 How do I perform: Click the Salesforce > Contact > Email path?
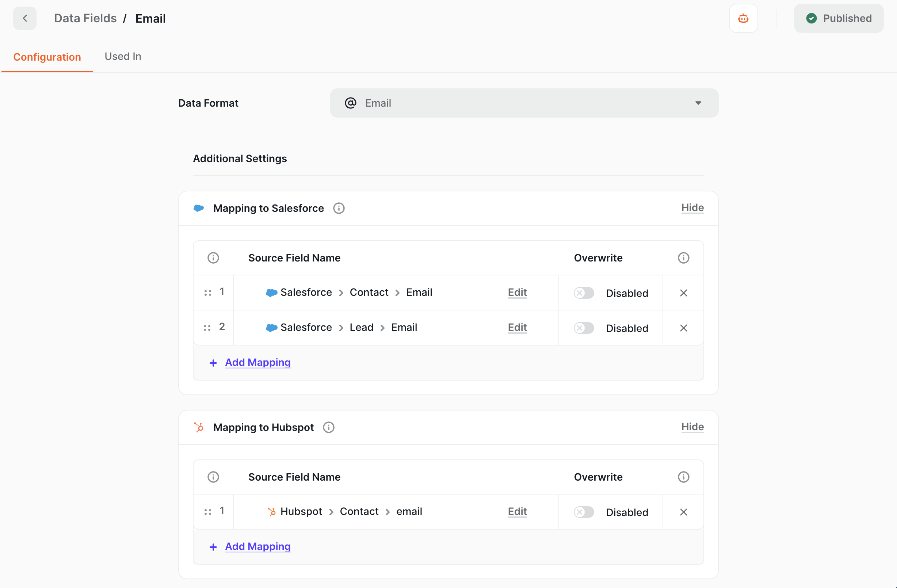[x=349, y=292]
